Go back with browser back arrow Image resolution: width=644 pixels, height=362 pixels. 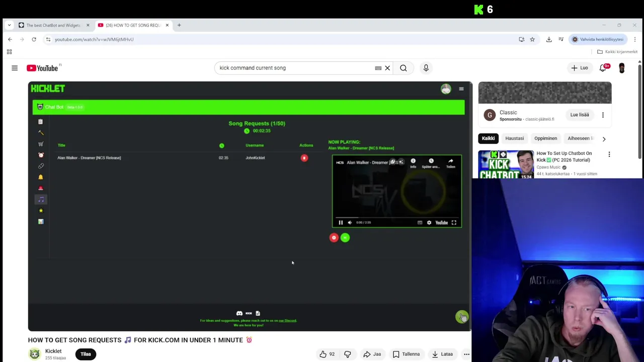[x=10, y=39]
